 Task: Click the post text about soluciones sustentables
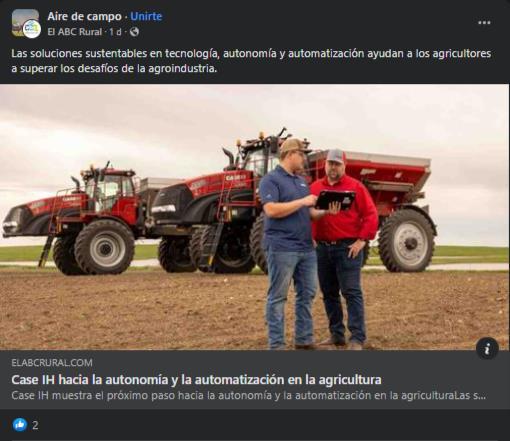(x=251, y=61)
